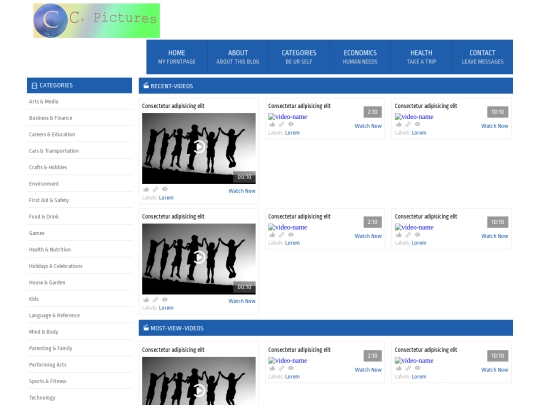The width and height of the screenshot is (540, 405).
Task: Click eye icon of 2:10 video under Most-View-Videos
Action: [291, 368]
